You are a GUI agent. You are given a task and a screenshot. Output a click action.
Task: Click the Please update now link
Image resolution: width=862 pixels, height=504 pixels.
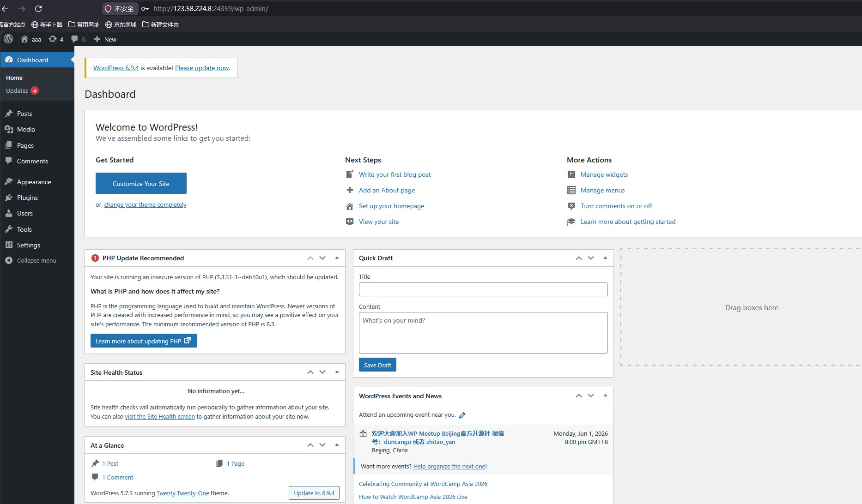(x=202, y=68)
